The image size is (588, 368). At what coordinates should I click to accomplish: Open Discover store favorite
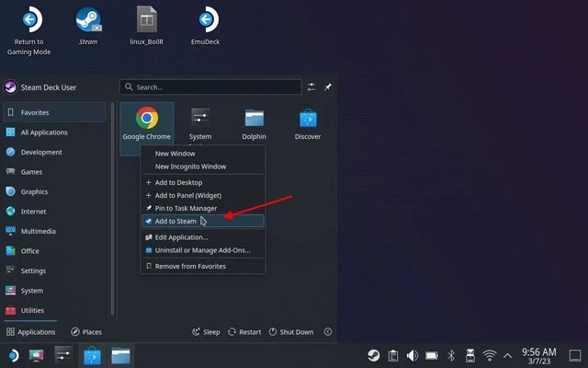308,125
